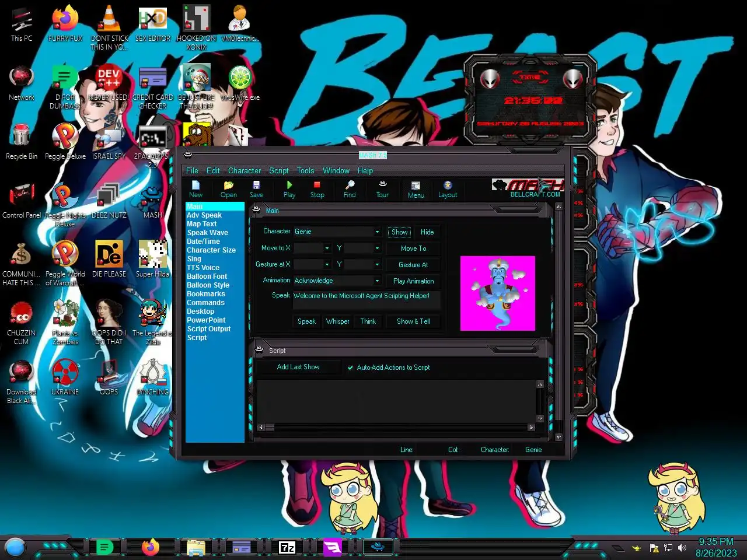The image size is (747, 560).
Task: Select the This PC desktop icon
Action: click(x=22, y=24)
